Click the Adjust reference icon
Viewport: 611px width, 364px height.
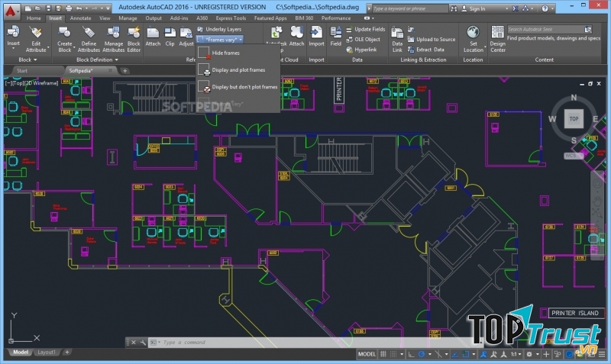pyautogui.click(x=186, y=33)
